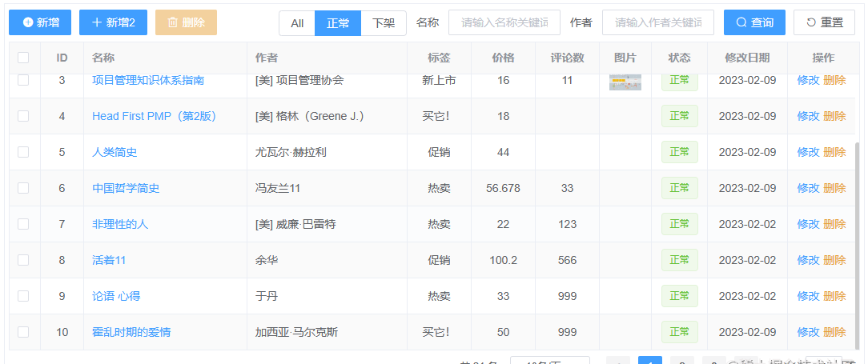Click 修改 for 霍乱时期的爱情 row
Viewport: 868px width, 364px height.
click(808, 333)
